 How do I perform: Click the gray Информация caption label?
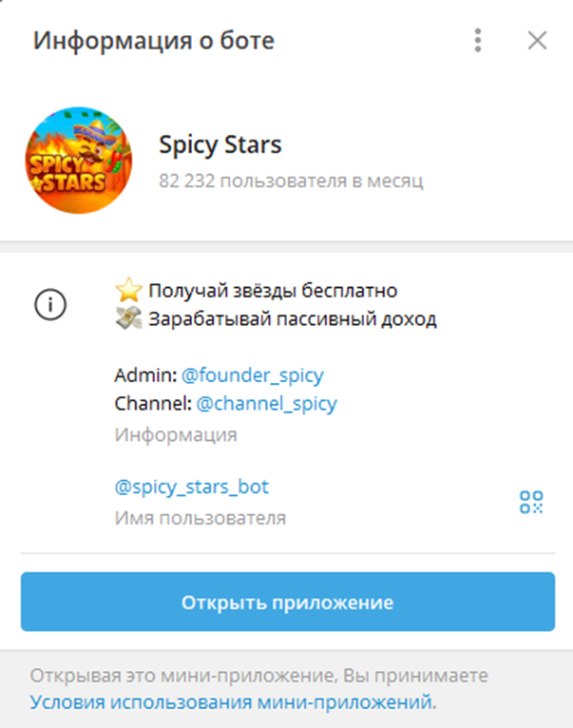pyautogui.click(x=176, y=435)
